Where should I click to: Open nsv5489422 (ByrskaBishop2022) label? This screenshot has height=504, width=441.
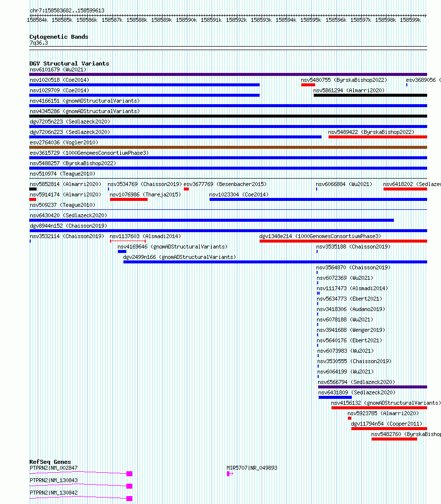[x=371, y=132]
